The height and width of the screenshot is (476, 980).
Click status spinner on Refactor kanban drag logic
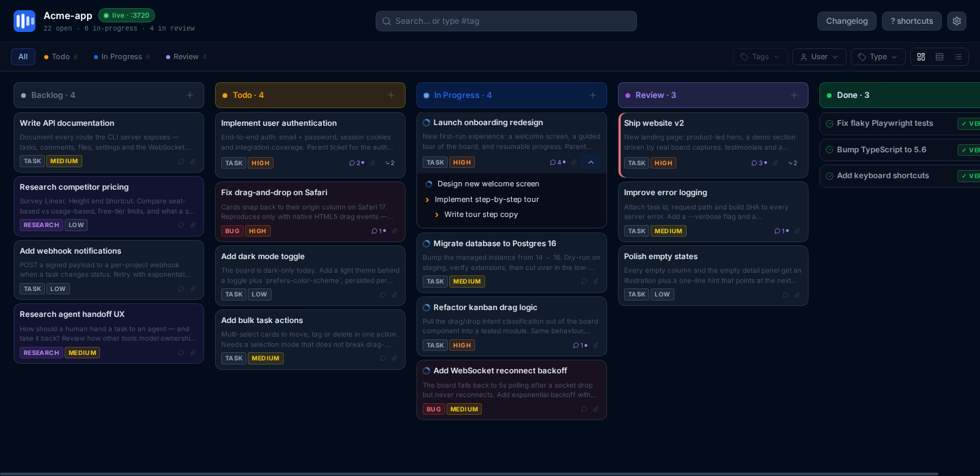point(427,308)
